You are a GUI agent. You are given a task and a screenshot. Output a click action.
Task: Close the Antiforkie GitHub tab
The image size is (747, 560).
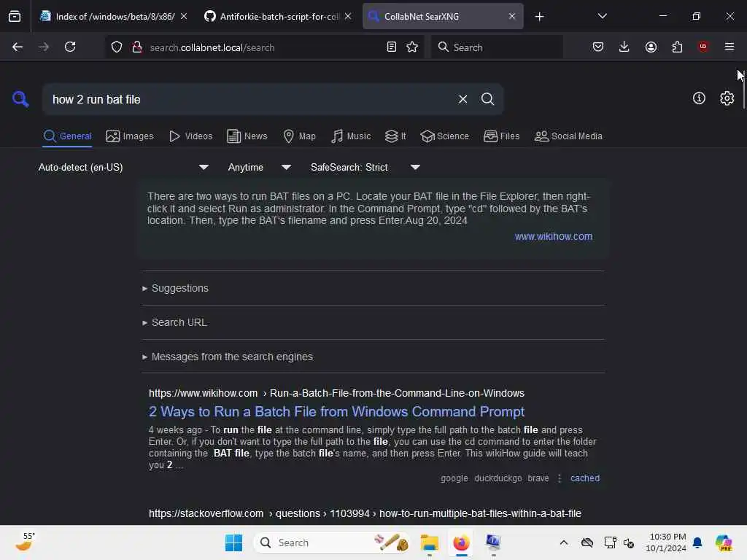tap(348, 16)
